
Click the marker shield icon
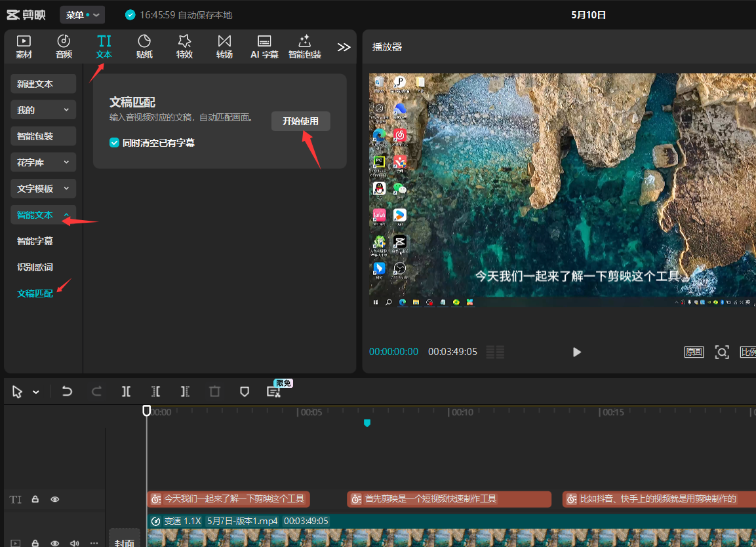click(245, 392)
